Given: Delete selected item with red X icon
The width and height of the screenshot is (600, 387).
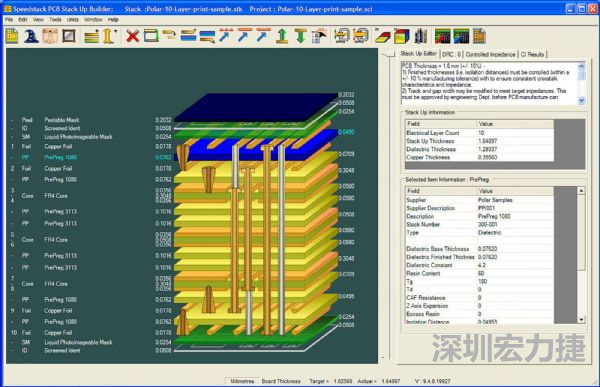Looking at the screenshot, I should 132,36.
